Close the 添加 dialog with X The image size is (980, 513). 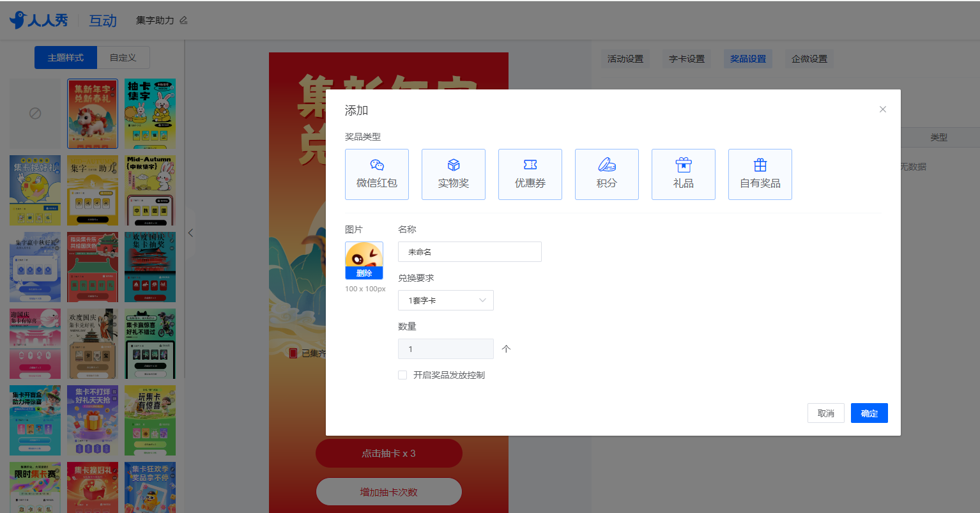coord(882,109)
